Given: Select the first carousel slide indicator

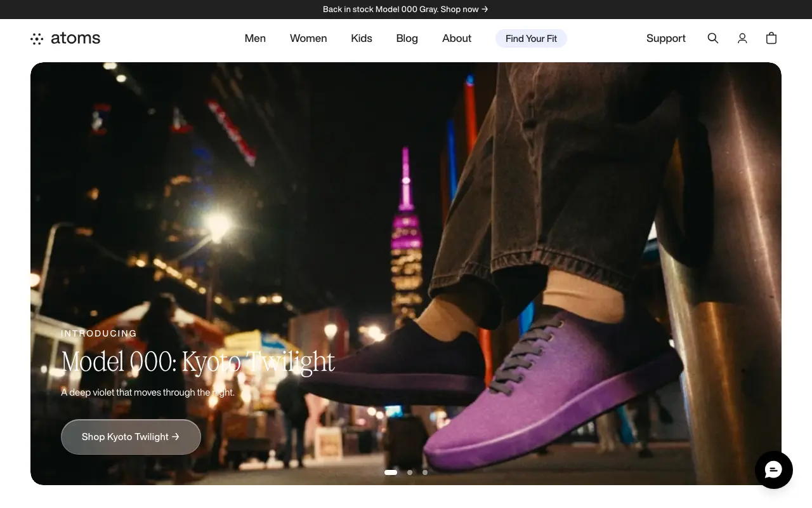Looking at the screenshot, I should (x=391, y=472).
